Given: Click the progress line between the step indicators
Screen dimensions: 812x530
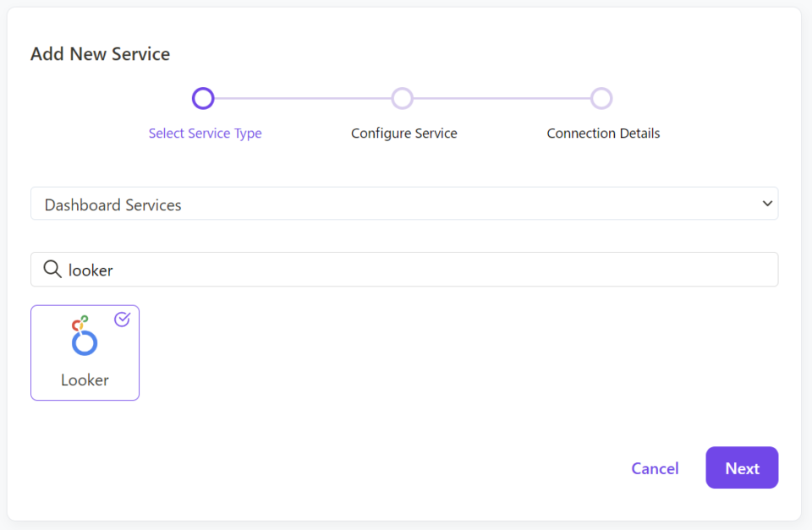Looking at the screenshot, I should pyautogui.click(x=303, y=98).
